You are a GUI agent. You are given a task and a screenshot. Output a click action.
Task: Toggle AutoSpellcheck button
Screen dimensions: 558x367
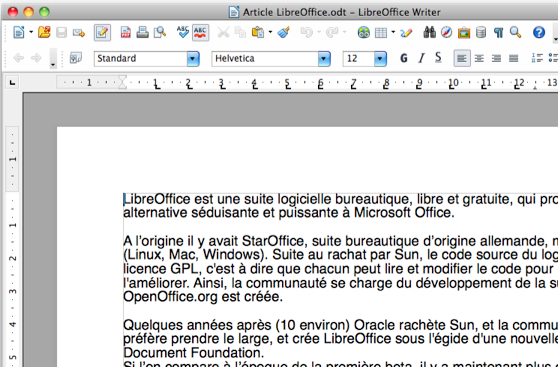pyautogui.click(x=200, y=33)
